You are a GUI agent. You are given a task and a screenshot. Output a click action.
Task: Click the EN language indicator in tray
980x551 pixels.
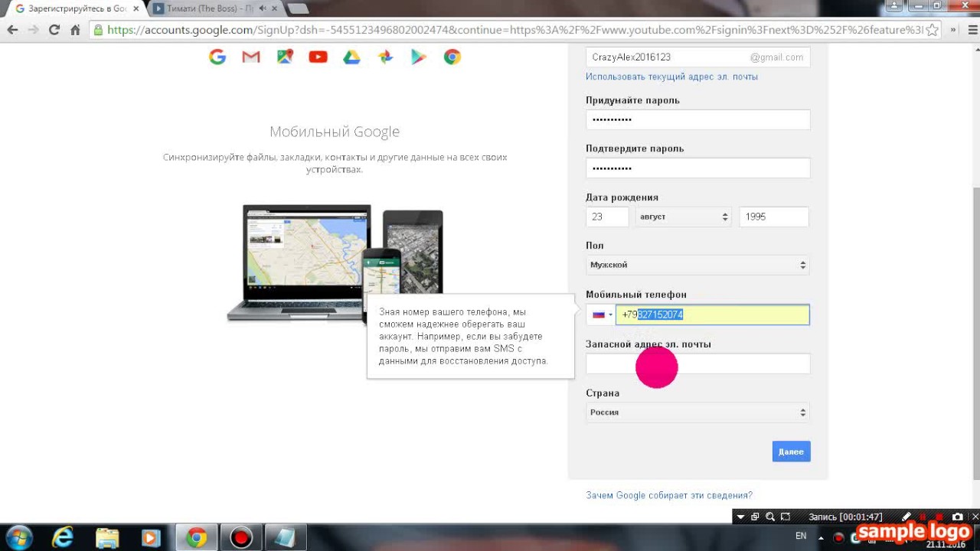pyautogui.click(x=801, y=536)
